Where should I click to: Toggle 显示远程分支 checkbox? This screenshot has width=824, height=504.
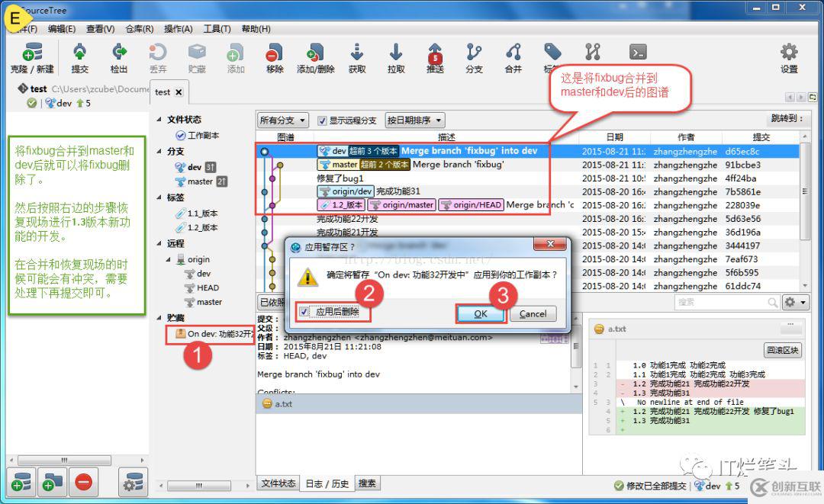point(322,120)
